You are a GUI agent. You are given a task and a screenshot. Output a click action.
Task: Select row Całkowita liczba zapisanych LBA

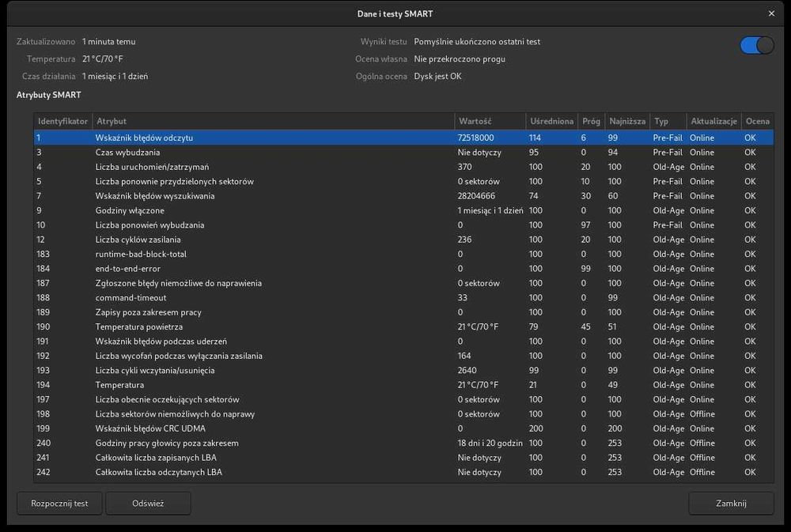403,458
